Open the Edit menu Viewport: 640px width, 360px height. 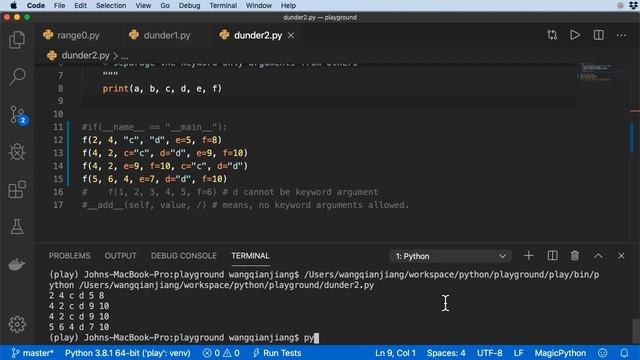(80, 5)
